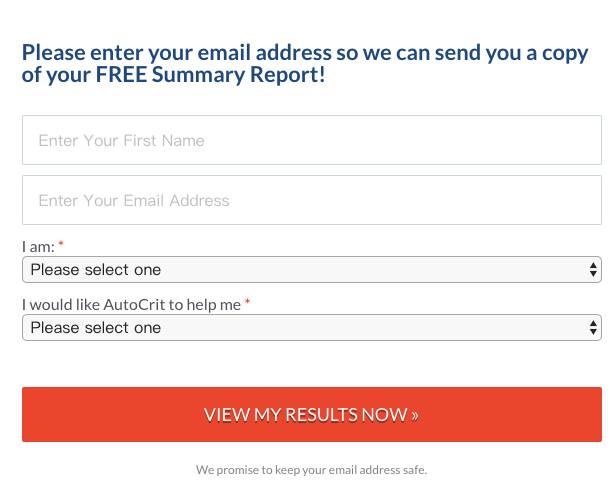Click the red asterisk after the AutoCrit label
The height and width of the screenshot is (502, 614).
(x=248, y=303)
